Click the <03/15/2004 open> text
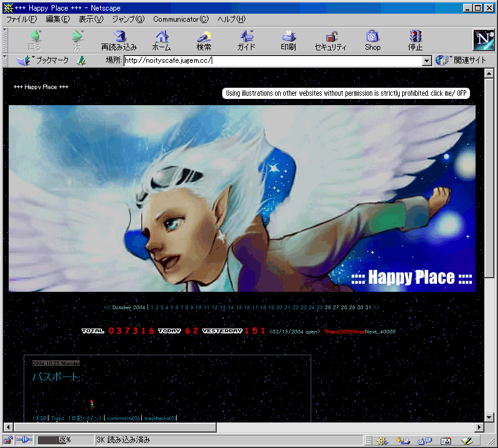The width and height of the screenshot is (498, 448). point(294,332)
